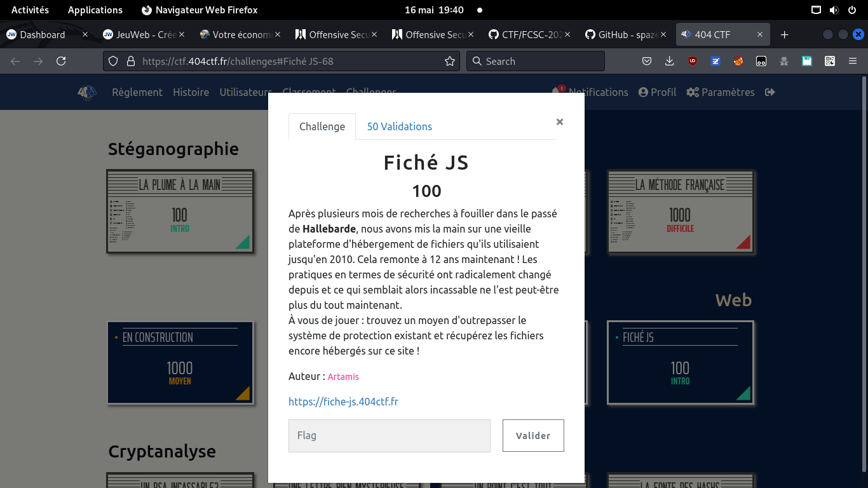Switch to the Dashboard tab

coord(48,34)
